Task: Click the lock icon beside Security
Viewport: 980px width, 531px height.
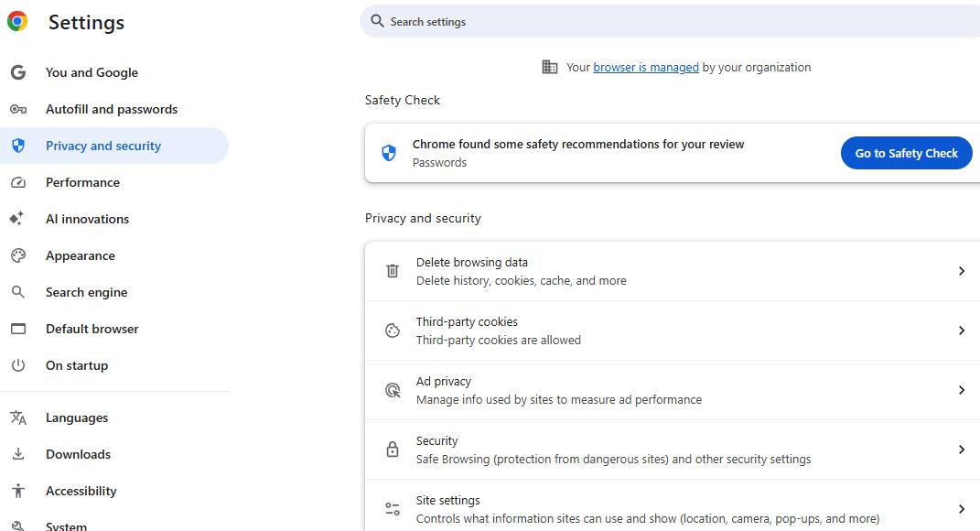Action: tap(392, 450)
